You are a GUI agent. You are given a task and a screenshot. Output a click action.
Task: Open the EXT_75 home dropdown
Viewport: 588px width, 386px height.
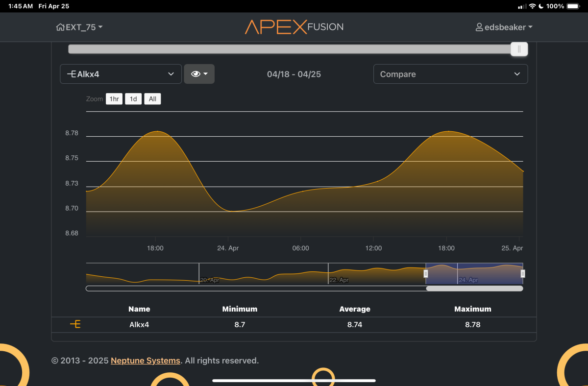coord(79,27)
